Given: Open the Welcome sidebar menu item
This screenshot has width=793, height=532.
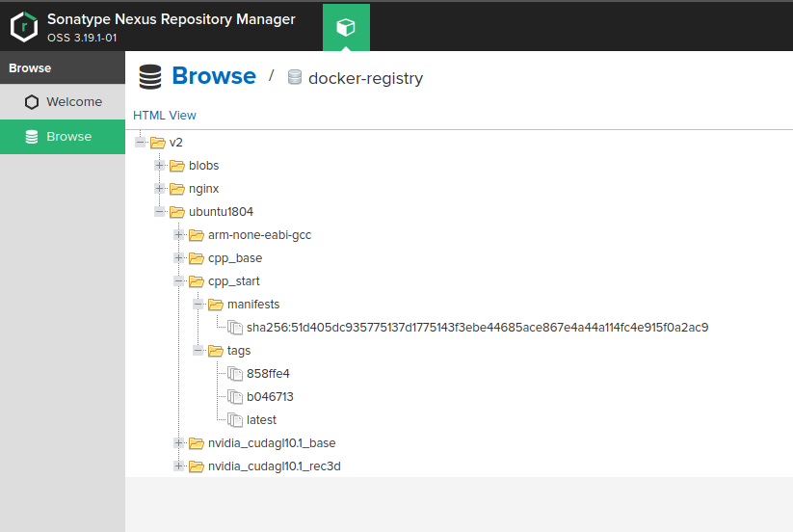Looking at the screenshot, I should pyautogui.click(x=73, y=102).
